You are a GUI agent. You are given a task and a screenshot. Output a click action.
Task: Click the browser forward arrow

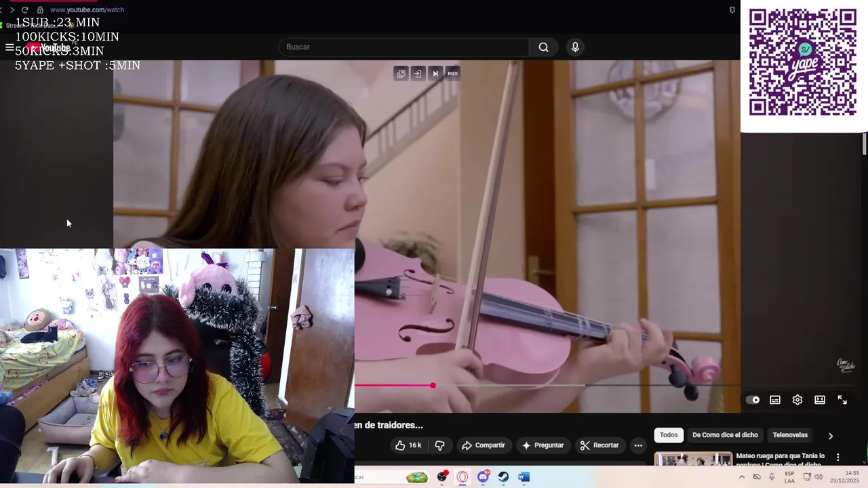[12, 10]
